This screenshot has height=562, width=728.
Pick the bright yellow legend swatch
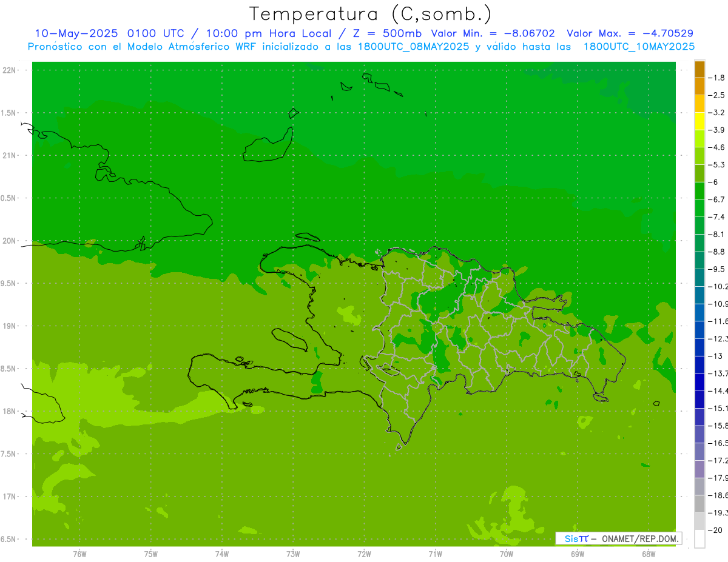pyautogui.click(x=699, y=121)
